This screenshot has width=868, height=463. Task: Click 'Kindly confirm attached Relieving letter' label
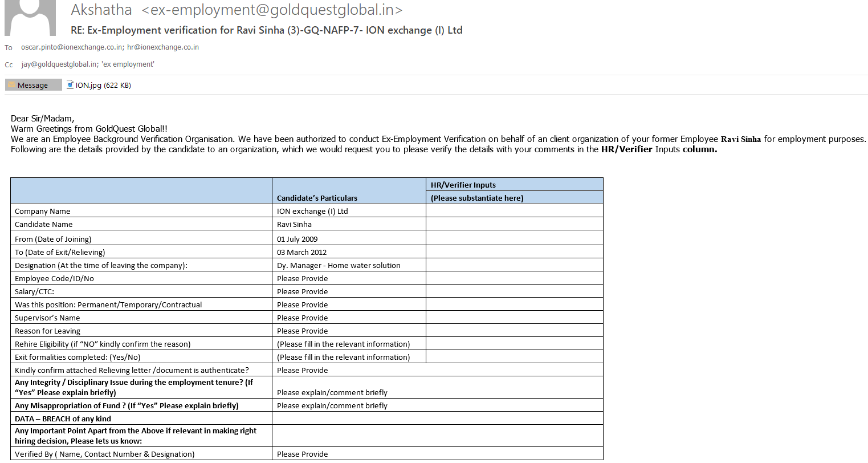[x=132, y=370]
